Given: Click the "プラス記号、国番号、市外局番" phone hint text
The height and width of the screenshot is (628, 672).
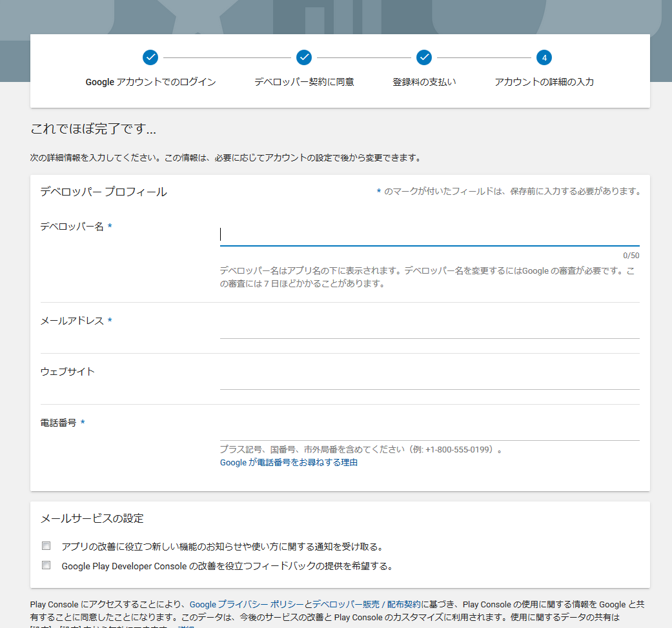Looking at the screenshot, I should [361, 450].
